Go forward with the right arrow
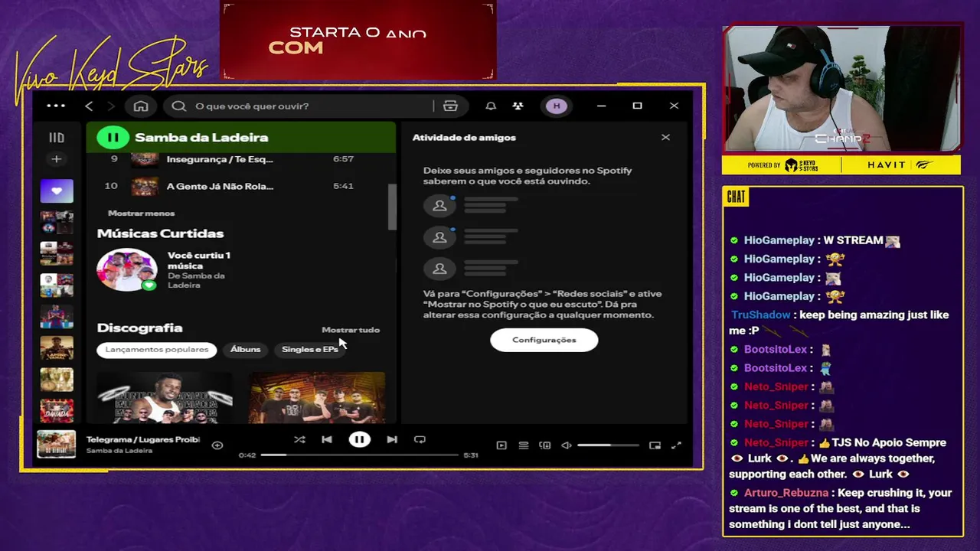Screen dimensions: 980x551 tap(110, 106)
